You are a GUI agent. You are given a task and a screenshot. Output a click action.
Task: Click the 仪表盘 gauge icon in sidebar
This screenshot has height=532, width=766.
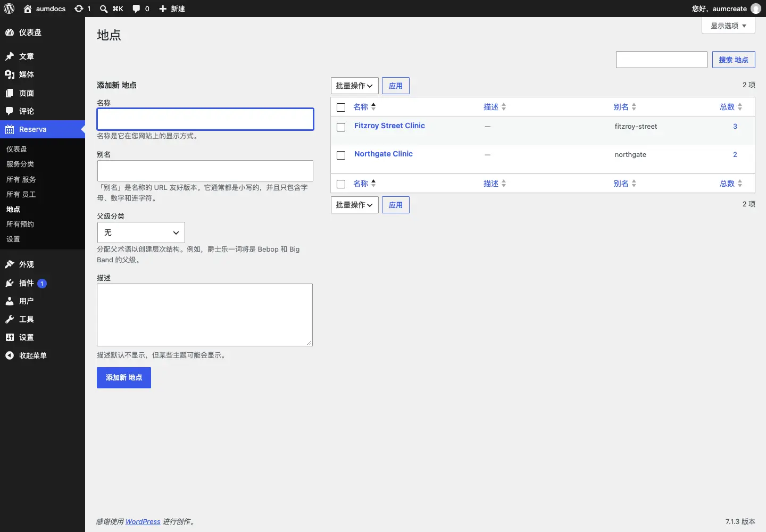pos(10,32)
